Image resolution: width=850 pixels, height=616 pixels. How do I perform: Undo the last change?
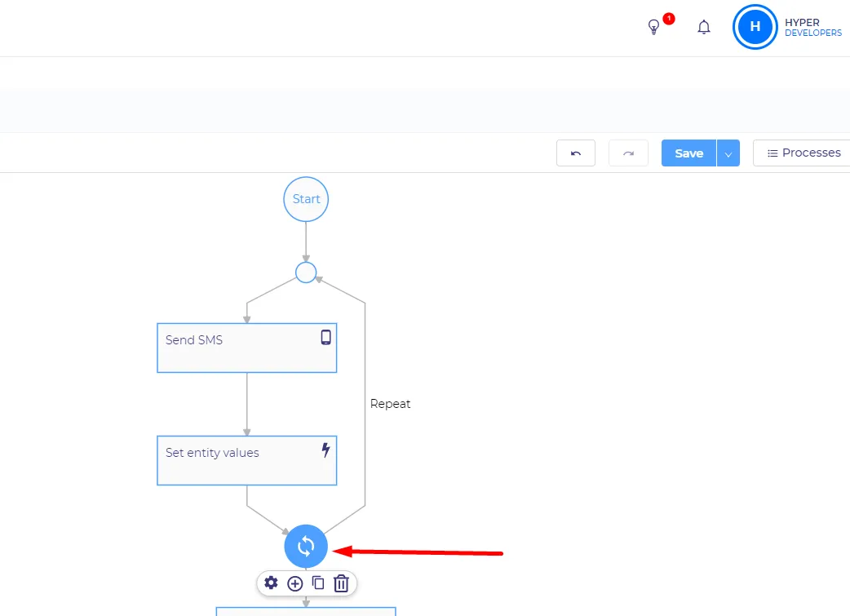[576, 153]
